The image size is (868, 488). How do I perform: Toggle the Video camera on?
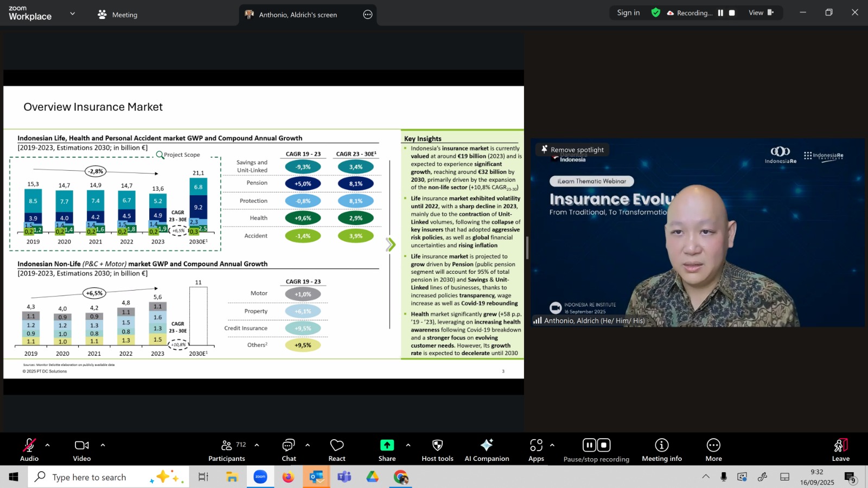[82, 446]
